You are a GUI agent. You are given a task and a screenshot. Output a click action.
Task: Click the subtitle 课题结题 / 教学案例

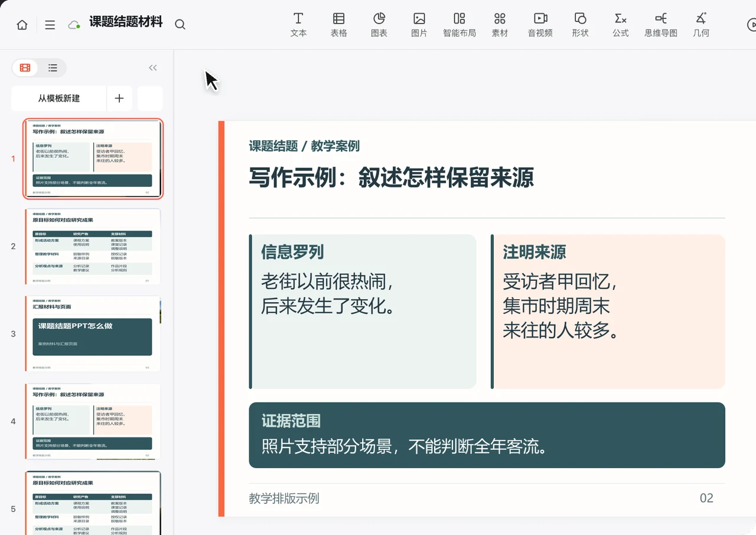click(304, 146)
